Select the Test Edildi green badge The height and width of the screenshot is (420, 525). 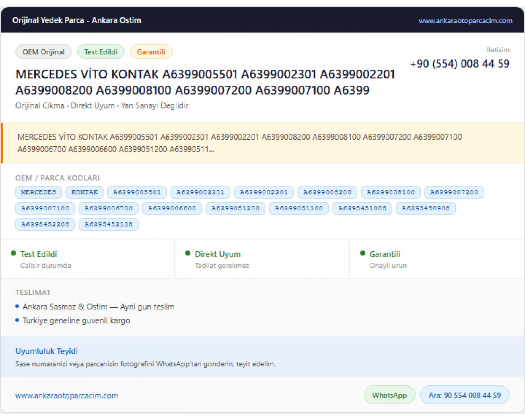coord(101,52)
